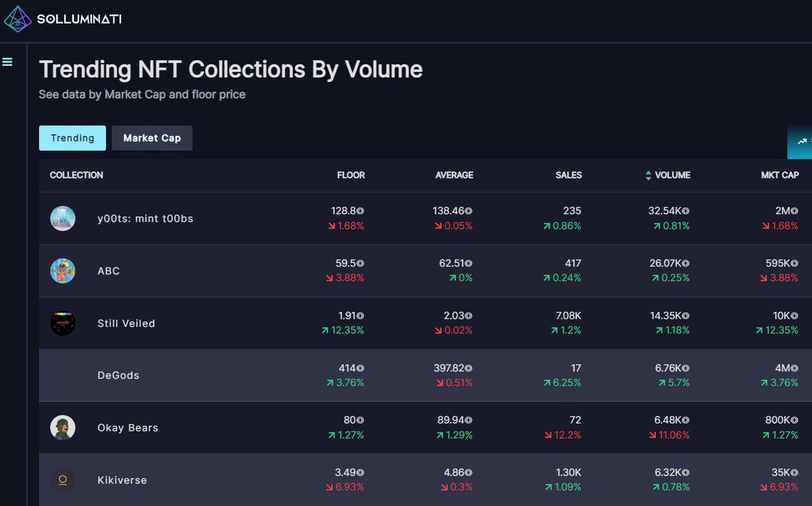812x506 pixels.
Task: Open the y00ts: mint t00bs avatar
Action: pyautogui.click(x=63, y=218)
